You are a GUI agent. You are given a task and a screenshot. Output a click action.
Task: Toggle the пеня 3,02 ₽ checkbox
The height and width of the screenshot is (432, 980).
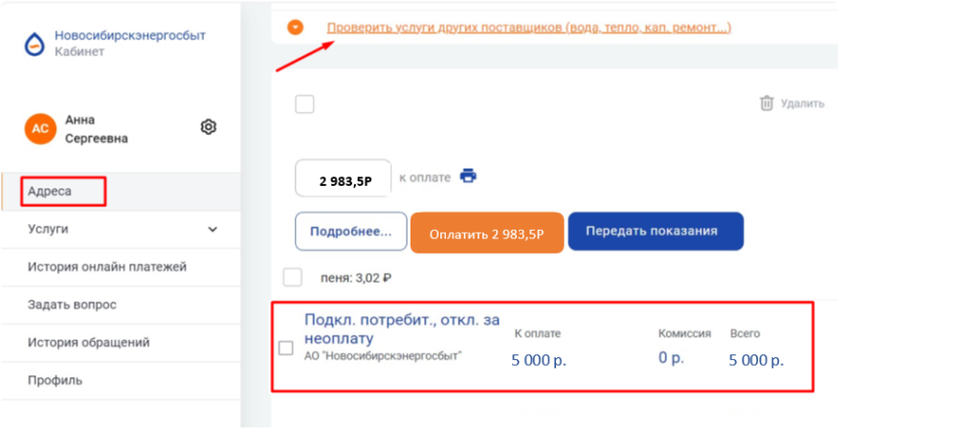click(293, 278)
